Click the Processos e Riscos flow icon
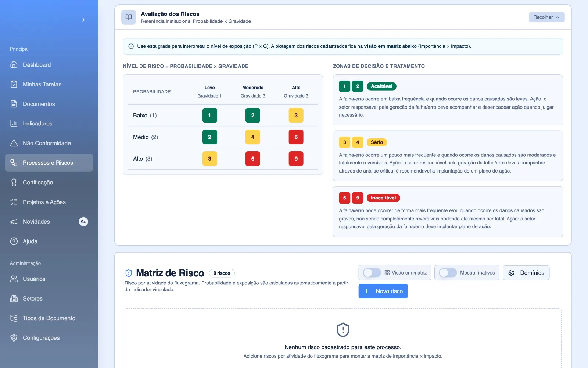588x368 pixels. [x=14, y=163]
